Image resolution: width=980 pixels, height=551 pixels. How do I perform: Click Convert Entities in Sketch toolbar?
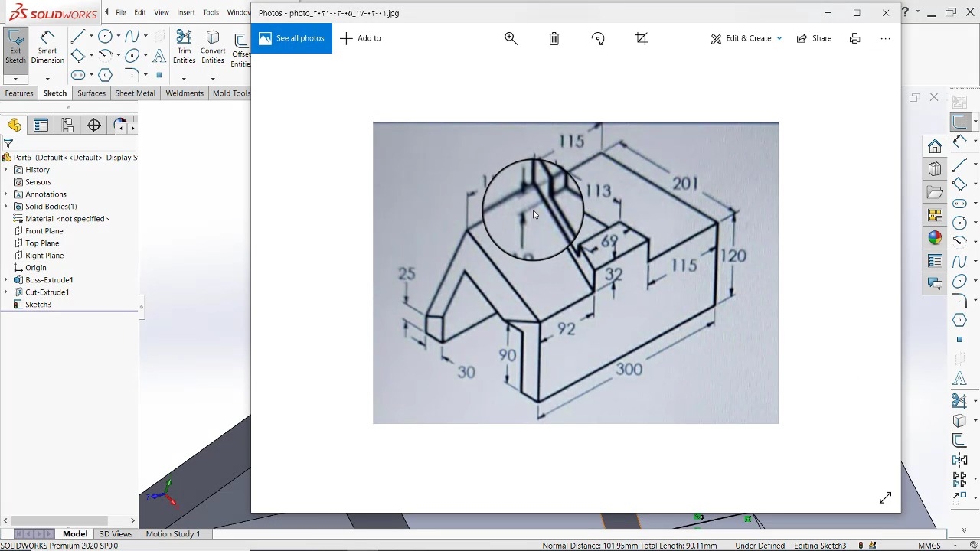213,47
